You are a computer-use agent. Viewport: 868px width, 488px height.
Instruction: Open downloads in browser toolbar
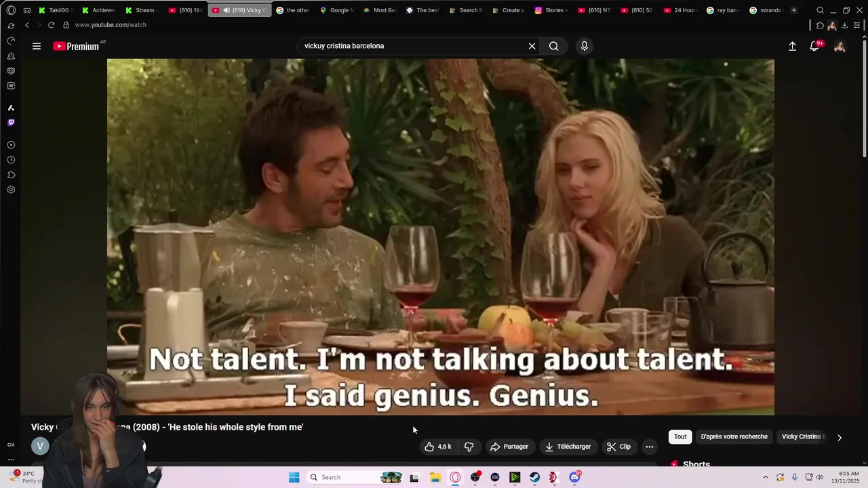pyautogui.click(x=844, y=25)
